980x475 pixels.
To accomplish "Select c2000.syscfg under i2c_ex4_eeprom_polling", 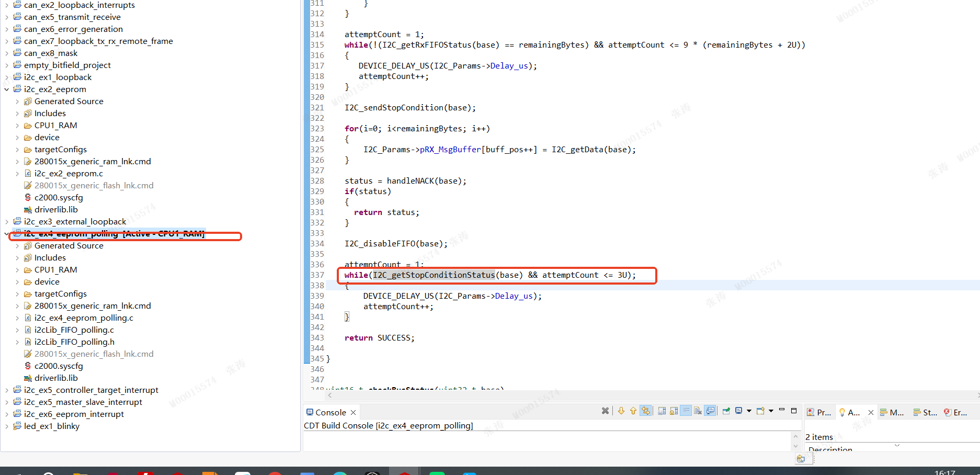I will coord(59,366).
